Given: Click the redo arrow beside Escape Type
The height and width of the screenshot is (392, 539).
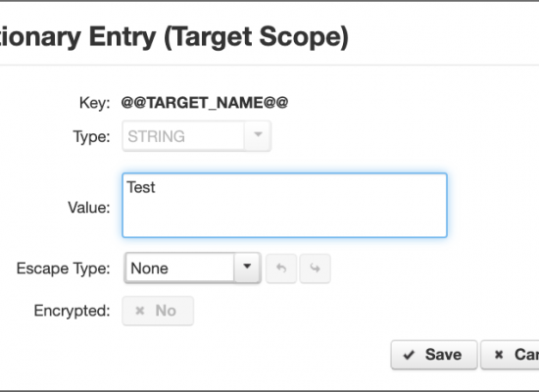Looking at the screenshot, I should coord(315,269).
